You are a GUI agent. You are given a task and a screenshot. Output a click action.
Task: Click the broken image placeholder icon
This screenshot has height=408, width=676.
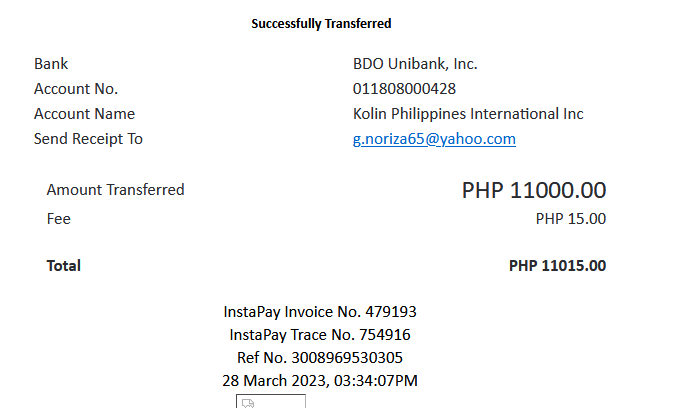tap(249, 402)
